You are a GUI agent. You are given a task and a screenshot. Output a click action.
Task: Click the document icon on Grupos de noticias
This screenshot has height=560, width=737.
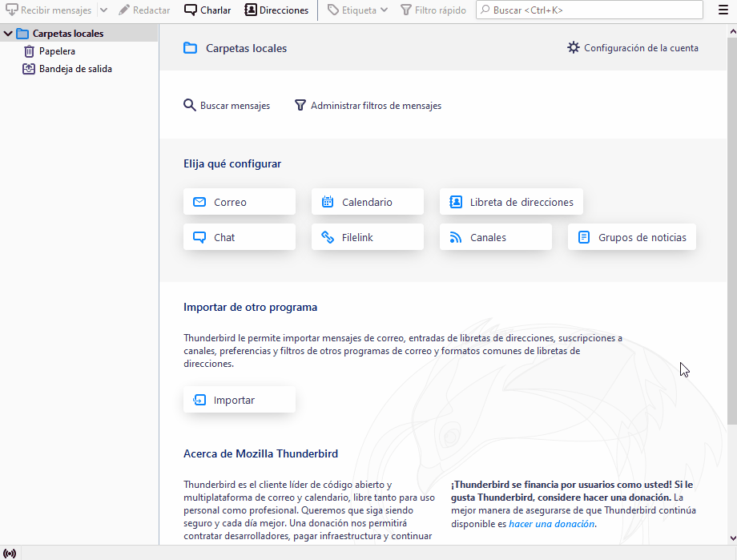point(584,237)
